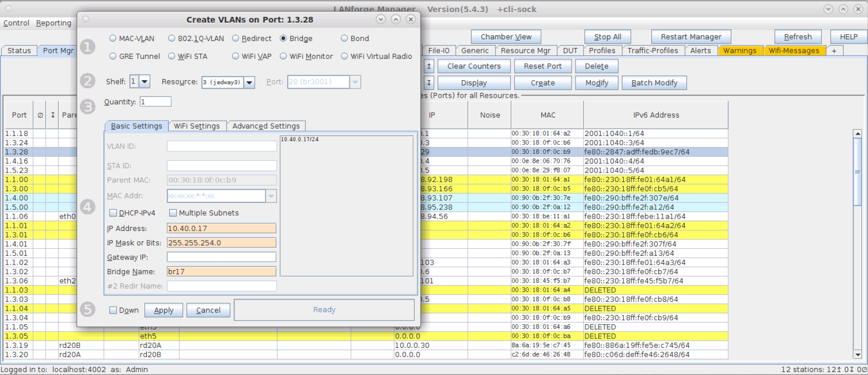
Task: Open the Warnings tab
Action: pos(740,50)
